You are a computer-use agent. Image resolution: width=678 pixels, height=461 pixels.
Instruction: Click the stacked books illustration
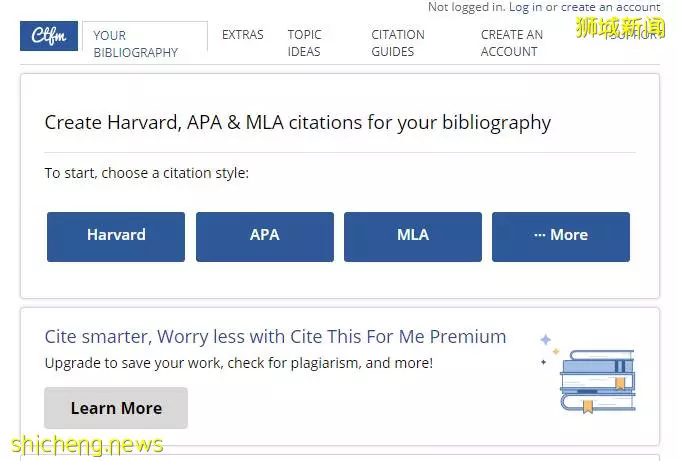(598, 381)
